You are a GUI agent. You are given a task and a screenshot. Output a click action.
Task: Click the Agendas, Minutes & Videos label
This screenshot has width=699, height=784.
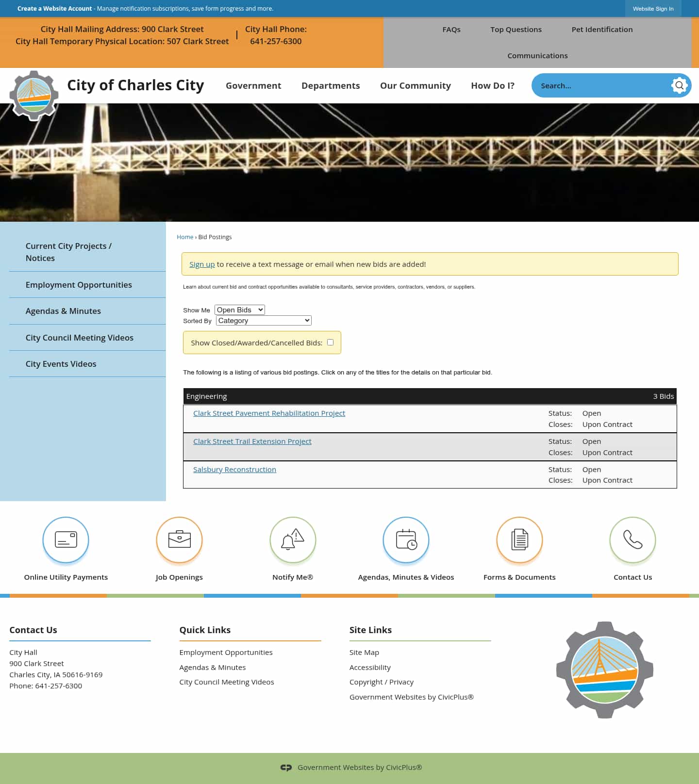(x=406, y=577)
